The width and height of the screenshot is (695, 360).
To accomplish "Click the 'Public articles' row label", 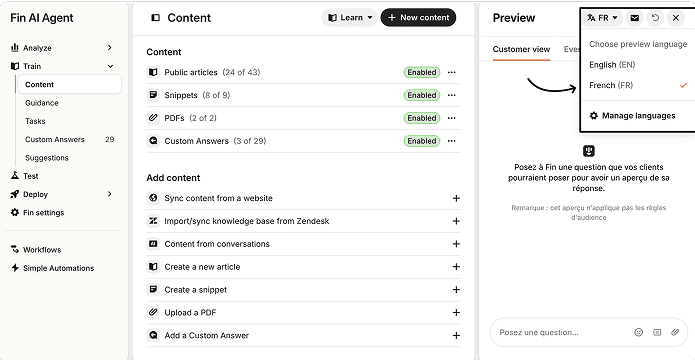I will point(191,72).
